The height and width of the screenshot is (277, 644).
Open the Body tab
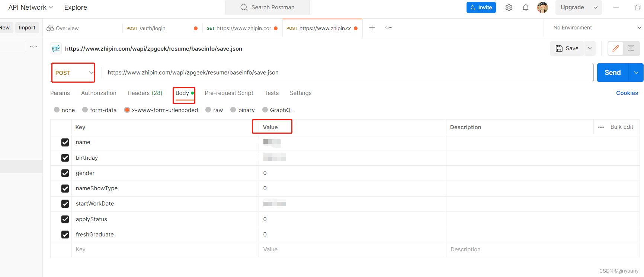184,93
